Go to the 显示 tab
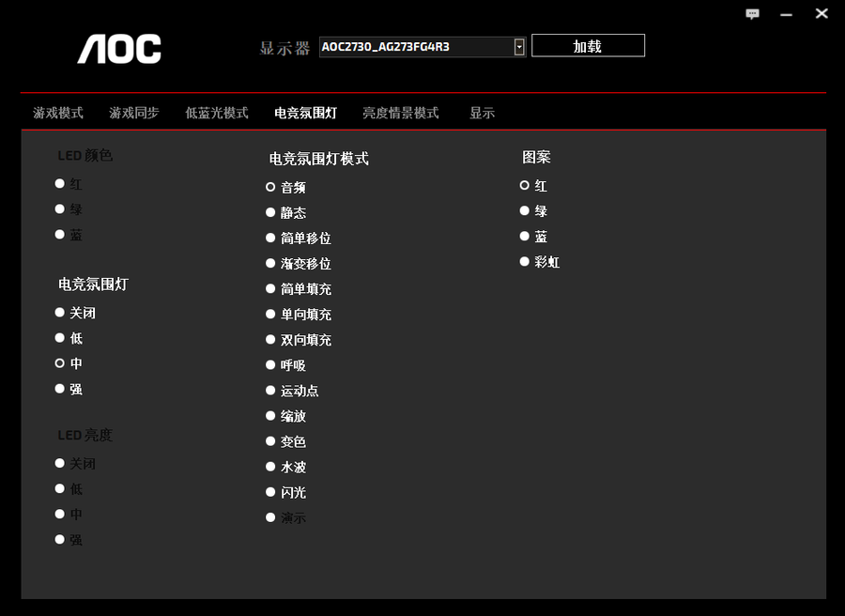845x616 pixels. coord(482,113)
